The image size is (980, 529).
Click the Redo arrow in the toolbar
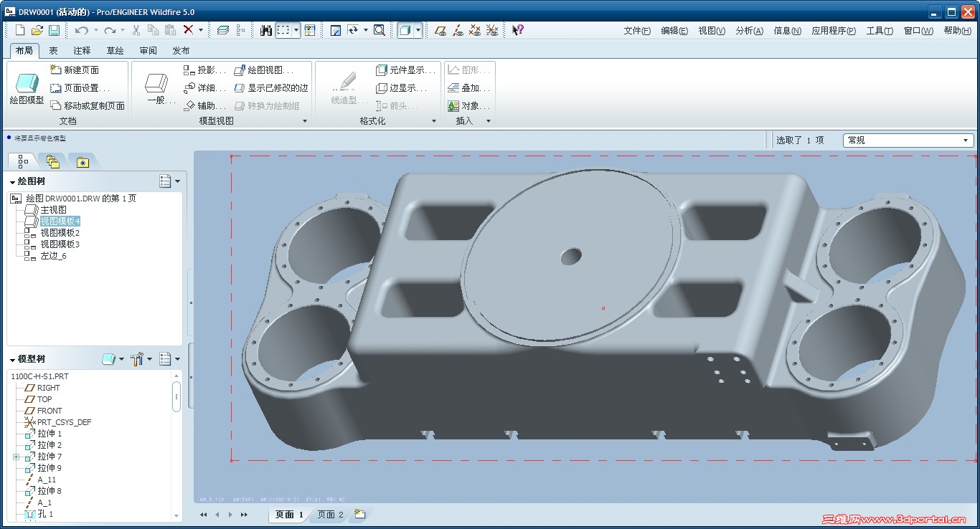pyautogui.click(x=109, y=30)
